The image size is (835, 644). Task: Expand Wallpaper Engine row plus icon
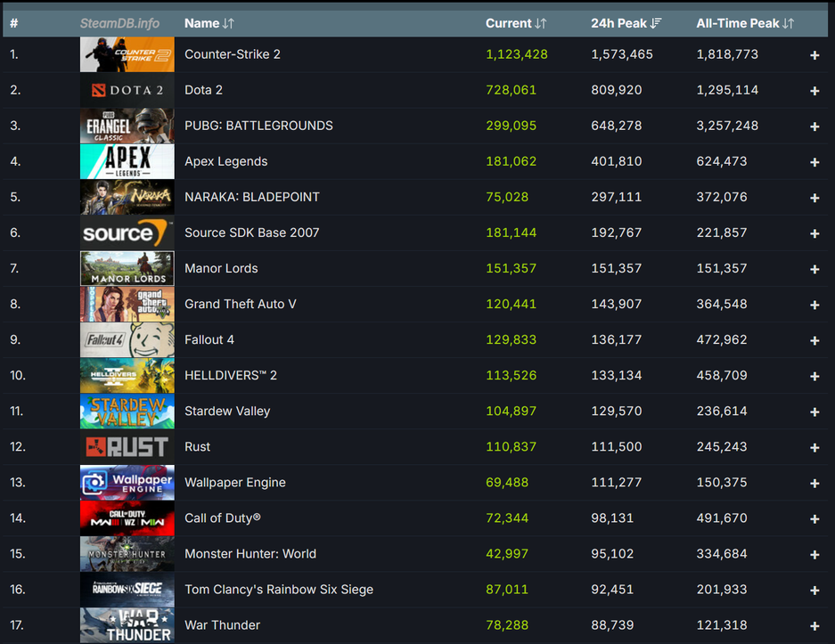[815, 483]
